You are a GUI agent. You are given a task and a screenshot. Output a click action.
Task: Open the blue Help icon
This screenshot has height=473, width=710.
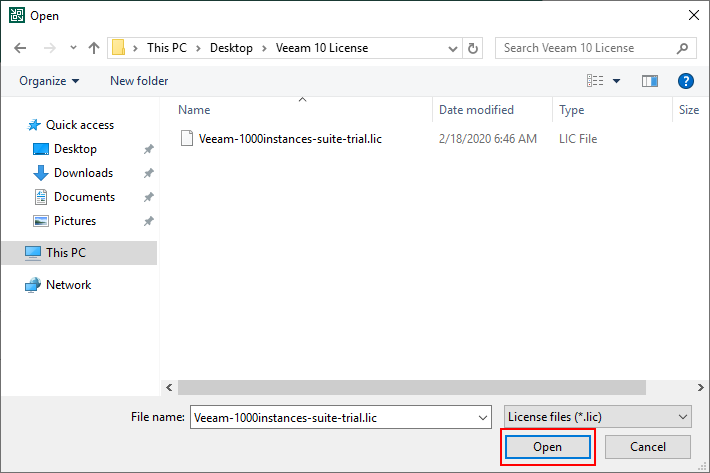pyautogui.click(x=686, y=81)
